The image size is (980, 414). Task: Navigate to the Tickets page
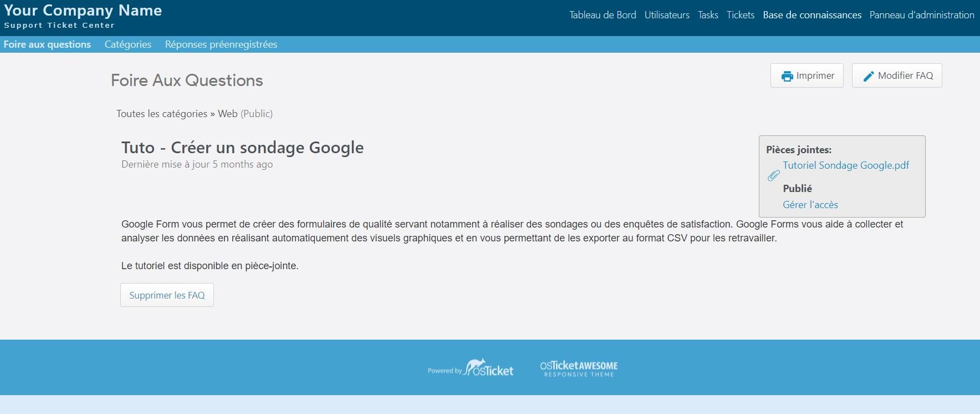pos(741,15)
